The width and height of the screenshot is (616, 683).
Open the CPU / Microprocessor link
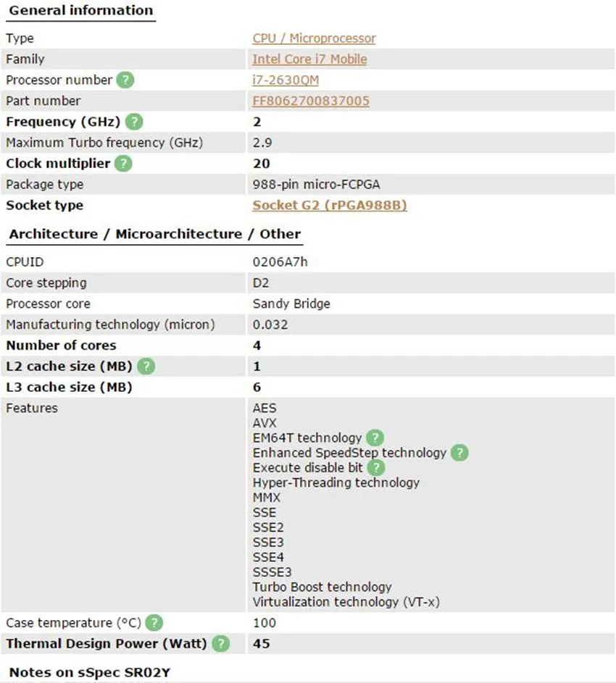[x=314, y=38]
